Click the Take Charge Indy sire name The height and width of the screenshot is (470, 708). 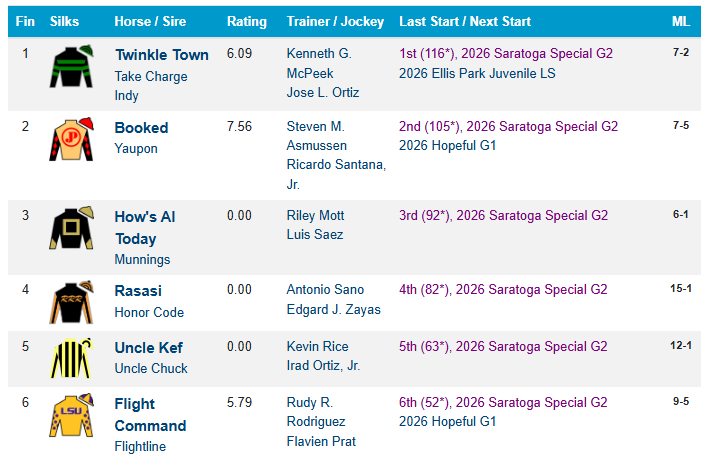(x=151, y=86)
